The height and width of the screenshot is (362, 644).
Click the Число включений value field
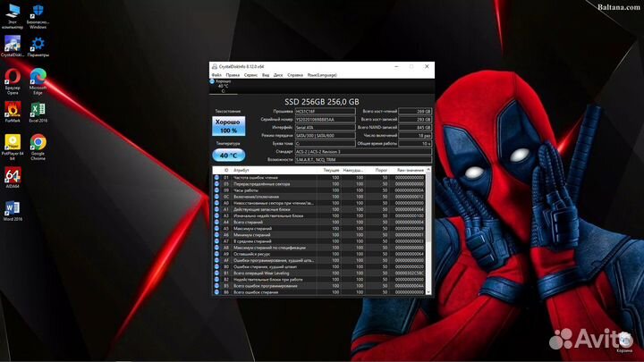pyautogui.click(x=415, y=136)
